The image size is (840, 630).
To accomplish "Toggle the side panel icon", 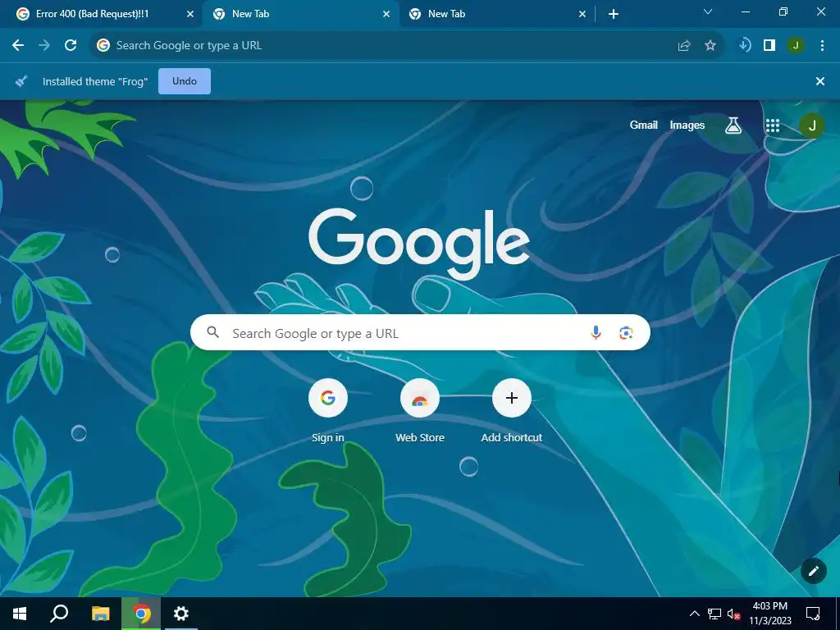I will coord(769,46).
